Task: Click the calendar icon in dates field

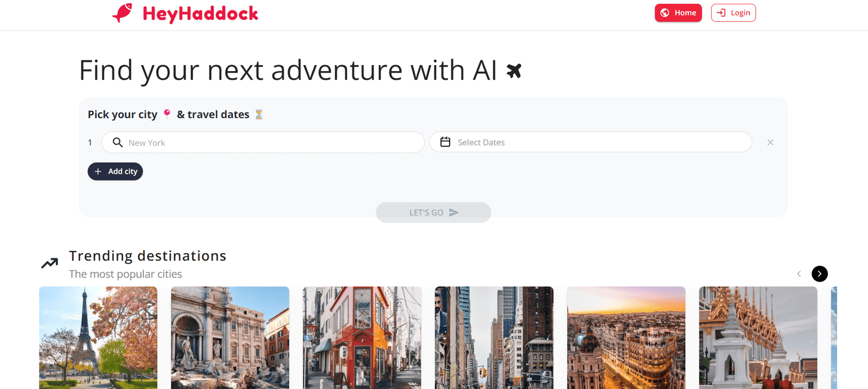Action: point(445,142)
